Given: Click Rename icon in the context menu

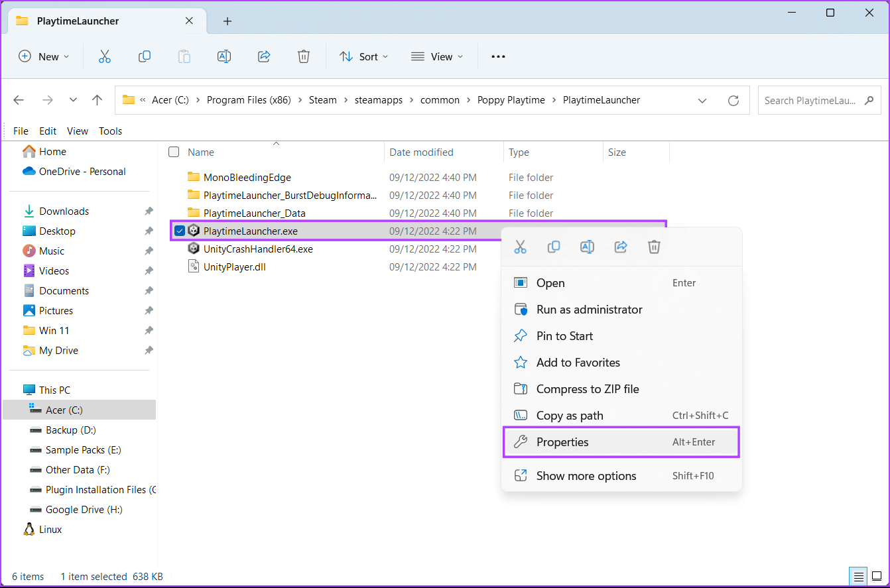Looking at the screenshot, I should point(587,247).
